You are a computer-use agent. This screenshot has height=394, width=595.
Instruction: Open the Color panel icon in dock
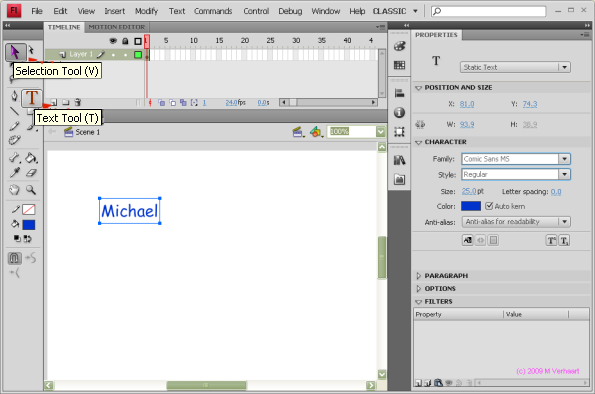pyautogui.click(x=399, y=46)
